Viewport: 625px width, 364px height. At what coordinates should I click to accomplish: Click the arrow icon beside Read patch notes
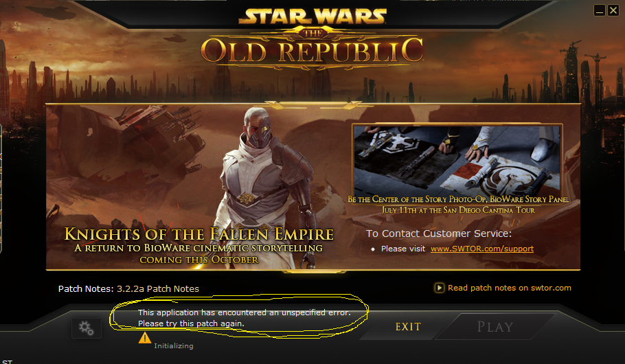click(x=439, y=288)
